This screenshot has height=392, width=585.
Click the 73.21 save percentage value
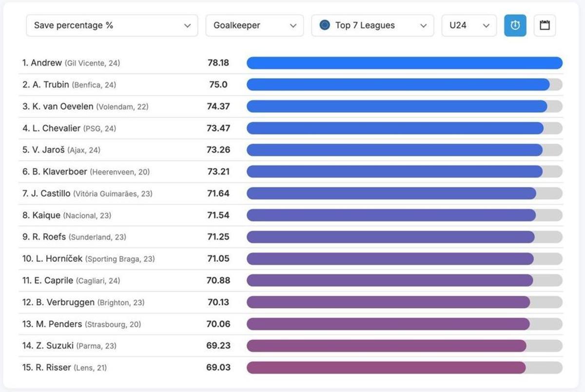coord(218,172)
